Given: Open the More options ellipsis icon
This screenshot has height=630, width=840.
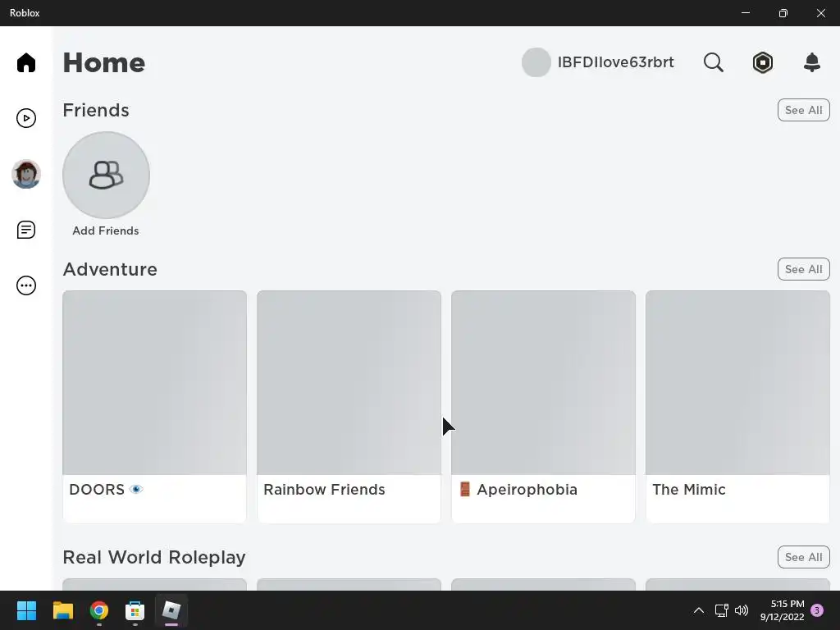Looking at the screenshot, I should 25,285.
